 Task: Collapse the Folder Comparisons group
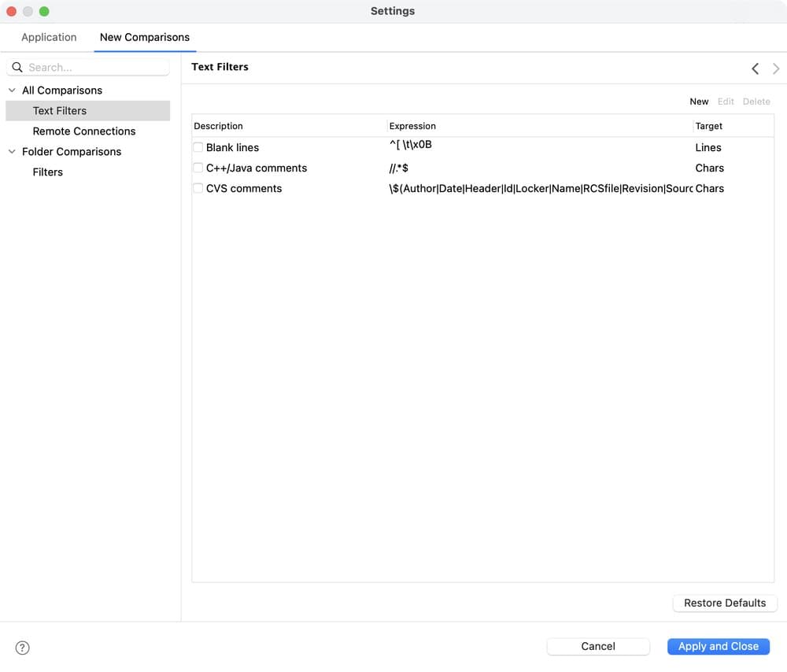[12, 152]
